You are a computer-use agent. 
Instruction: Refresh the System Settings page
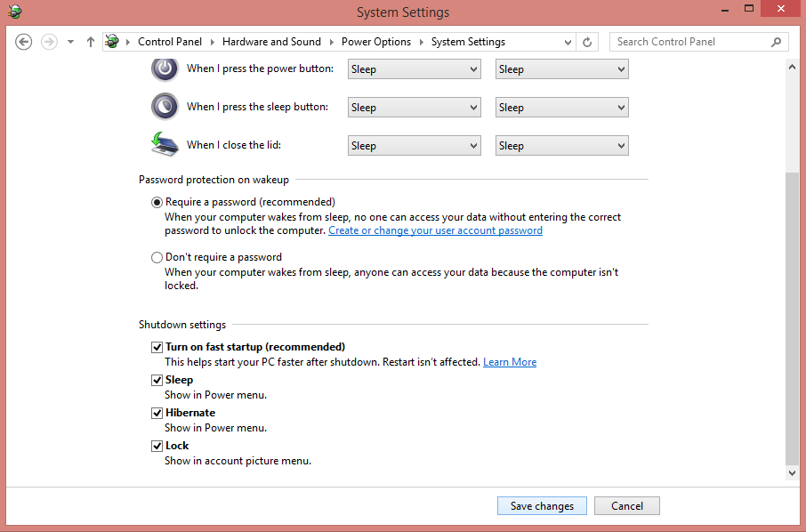[x=587, y=42]
